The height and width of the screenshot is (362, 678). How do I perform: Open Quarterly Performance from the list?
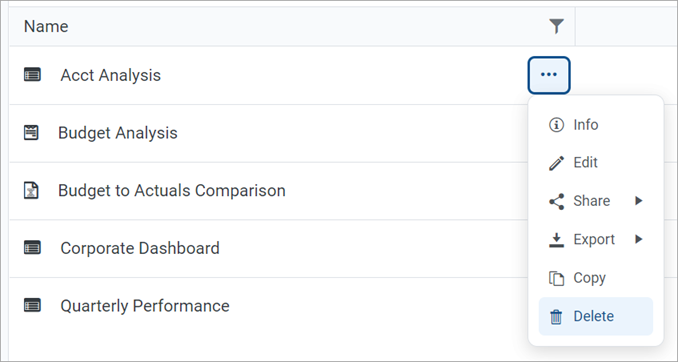click(145, 306)
